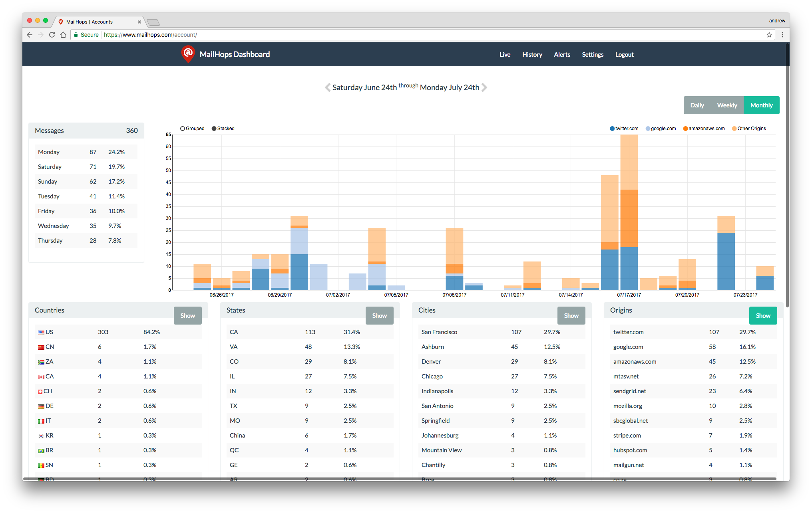Switch to Weekly view
This screenshot has height=513, width=812.
(x=727, y=105)
